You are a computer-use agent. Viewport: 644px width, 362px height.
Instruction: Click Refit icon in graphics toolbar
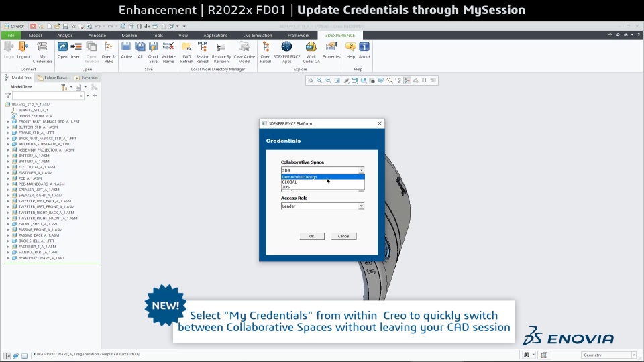(x=311, y=80)
